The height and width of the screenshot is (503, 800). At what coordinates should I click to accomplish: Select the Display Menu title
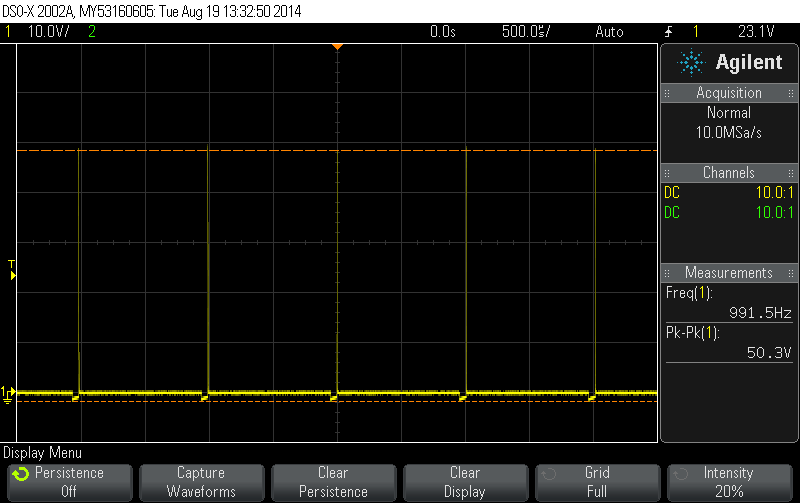click(42, 452)
